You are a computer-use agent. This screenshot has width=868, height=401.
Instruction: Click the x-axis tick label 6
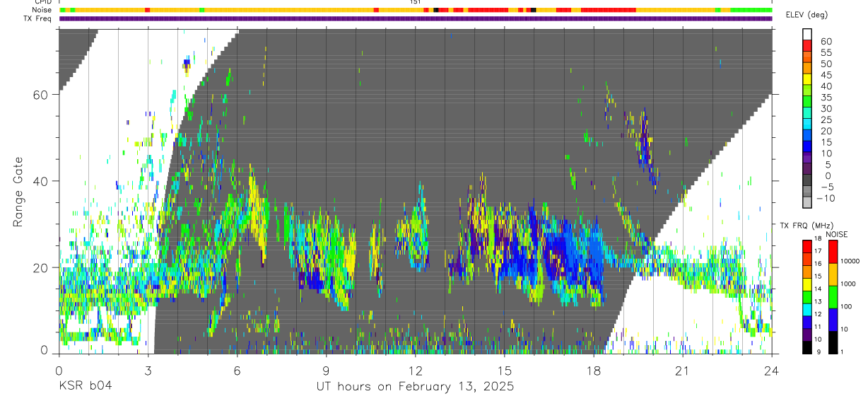click(237, 371)
